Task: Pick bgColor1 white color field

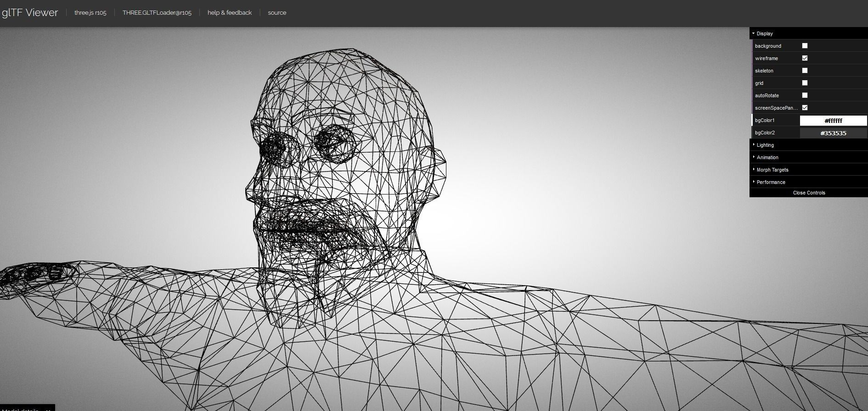Action: point(834,121)
